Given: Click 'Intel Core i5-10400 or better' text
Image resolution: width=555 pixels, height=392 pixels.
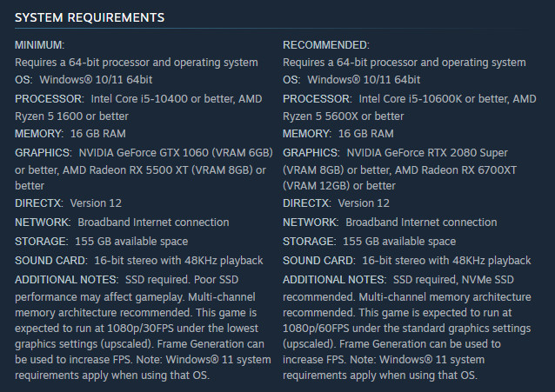Looking at the screenshot, I should [163, 99].
